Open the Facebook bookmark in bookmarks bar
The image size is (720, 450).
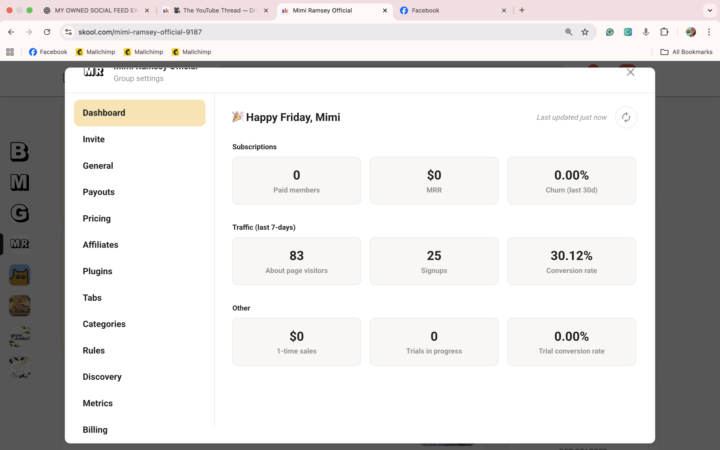pos(48,52)
